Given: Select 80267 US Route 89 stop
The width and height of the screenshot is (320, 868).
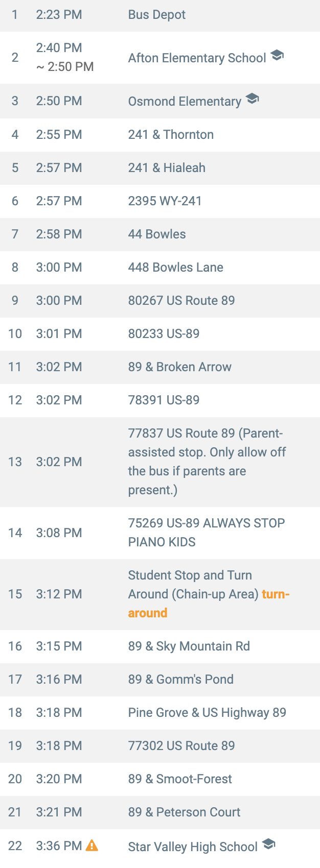Looking at the screenshot, I should tap(181, 301).
